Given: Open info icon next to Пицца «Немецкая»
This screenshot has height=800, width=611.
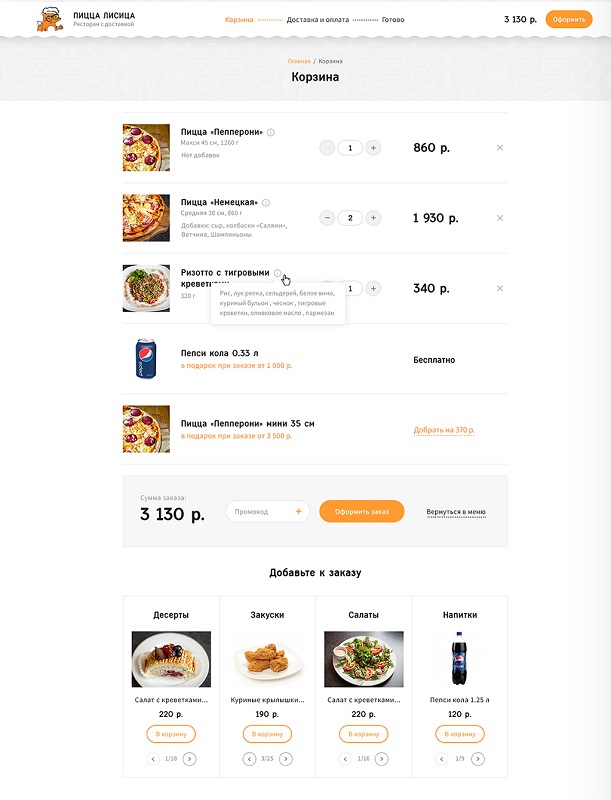Looking at the screenshot, I should coord(266,203).
